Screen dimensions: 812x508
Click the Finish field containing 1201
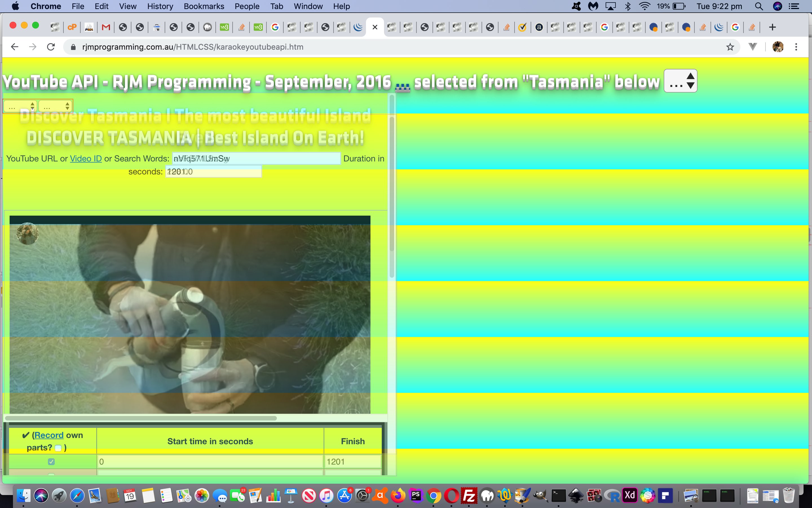pos(353,462)
